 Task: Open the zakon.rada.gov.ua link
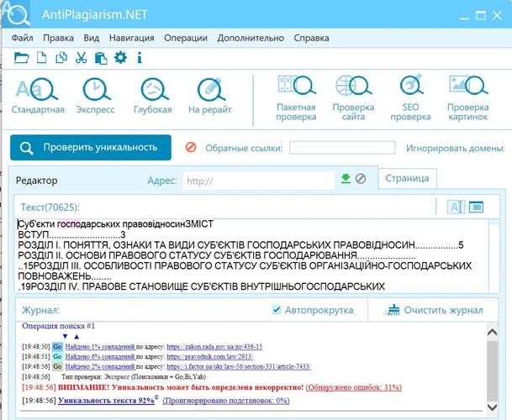214,347
